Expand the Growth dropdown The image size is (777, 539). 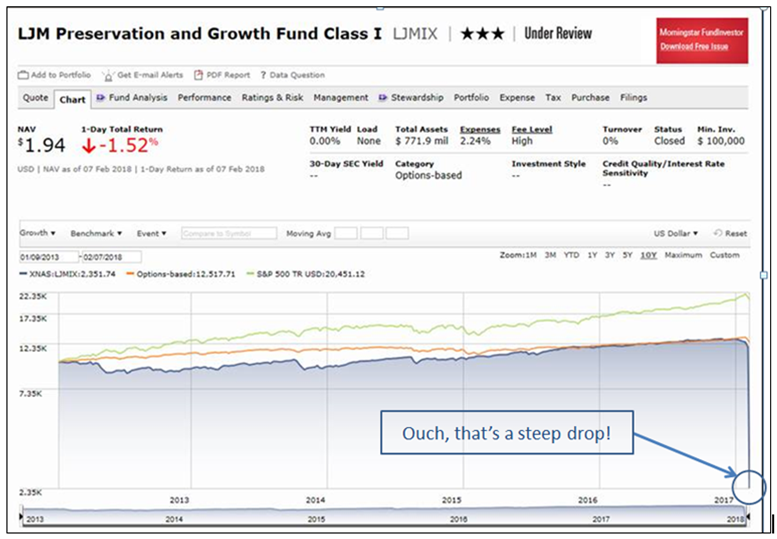pos(38,233)
